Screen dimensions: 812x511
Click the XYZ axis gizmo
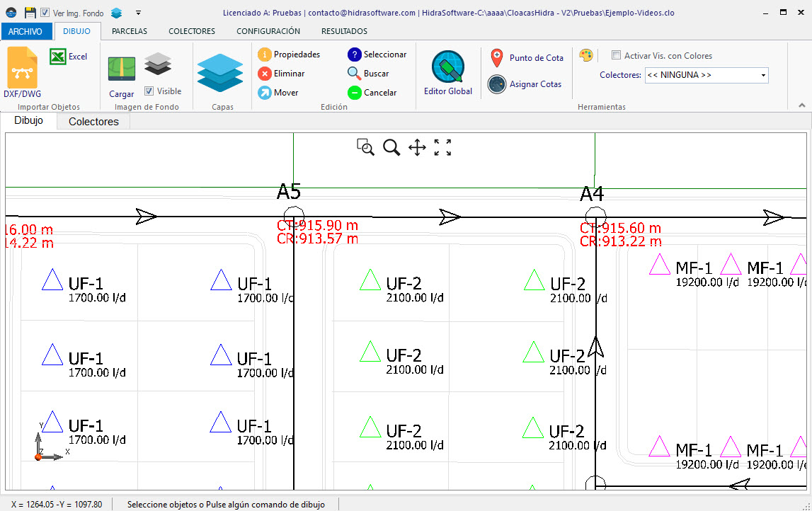click(x=50, y=442)
